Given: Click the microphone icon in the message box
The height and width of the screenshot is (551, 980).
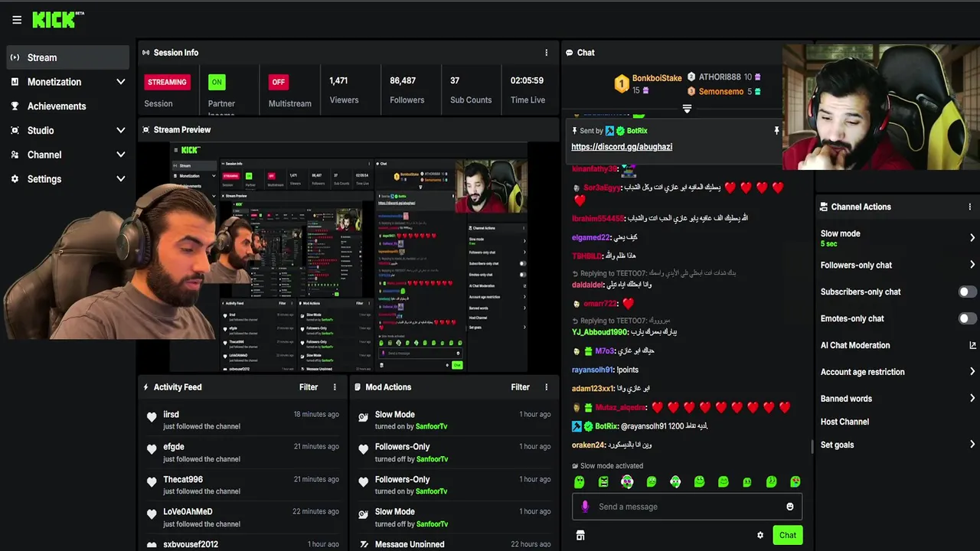Looking at the screenshot, I should coord(585,507).
